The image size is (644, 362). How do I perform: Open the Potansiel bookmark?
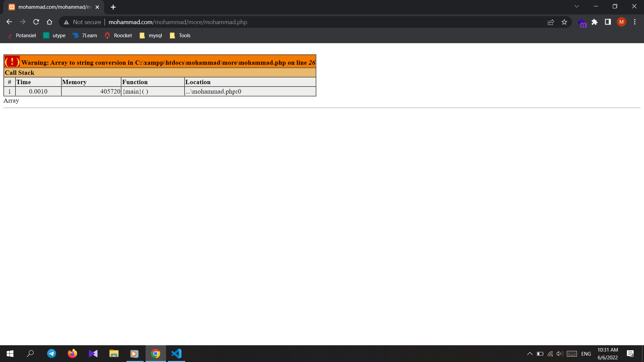[x=21, y=36]
